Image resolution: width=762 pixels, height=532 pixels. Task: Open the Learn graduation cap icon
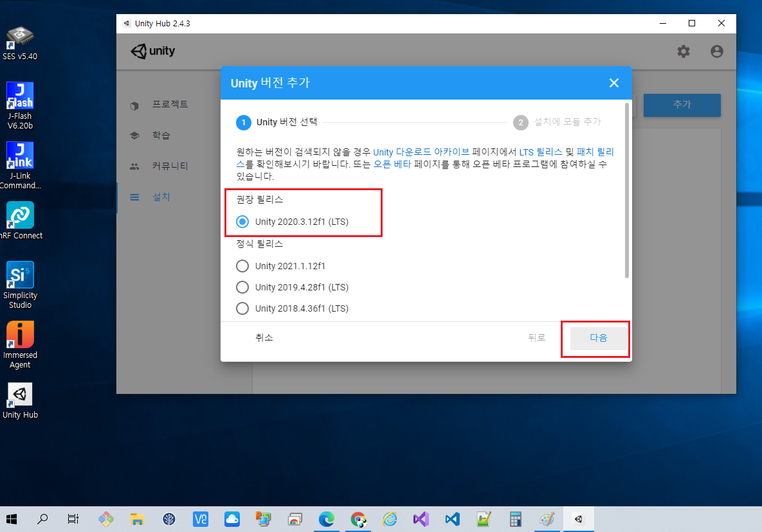[x=134, y=136]
